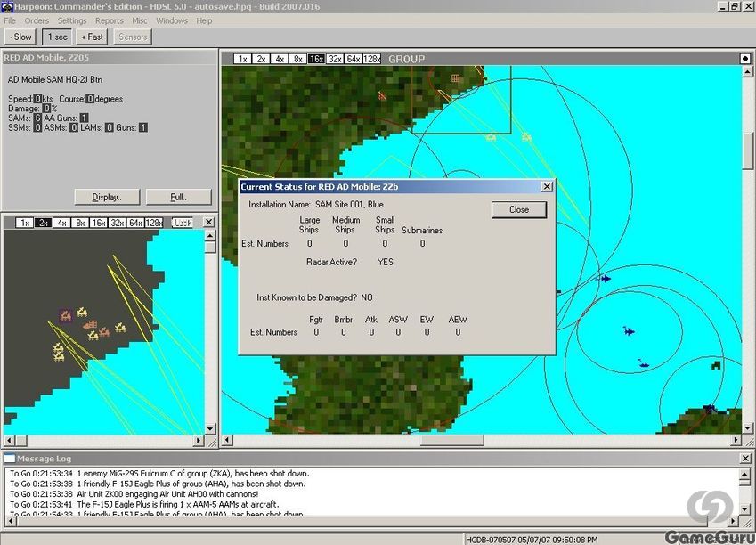Click the grid-shaped installation icon in the mini map
The image size is (756, 545).
click(x=92, y=324)
